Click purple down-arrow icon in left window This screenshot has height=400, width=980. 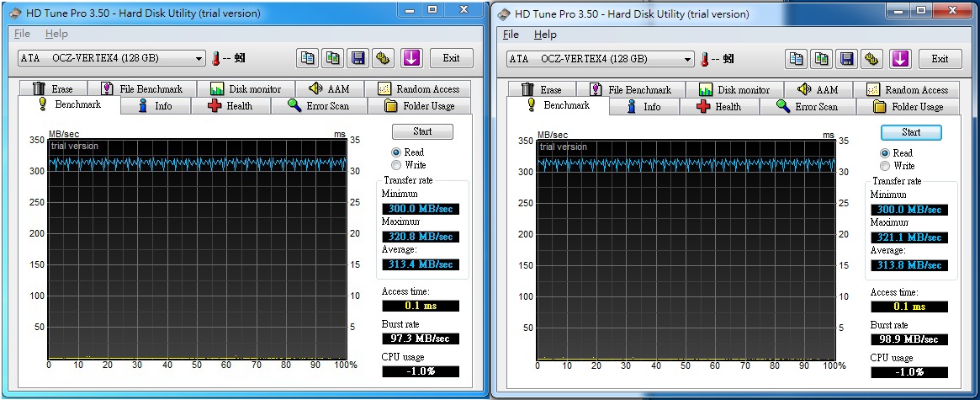click(x=411, y=58)
